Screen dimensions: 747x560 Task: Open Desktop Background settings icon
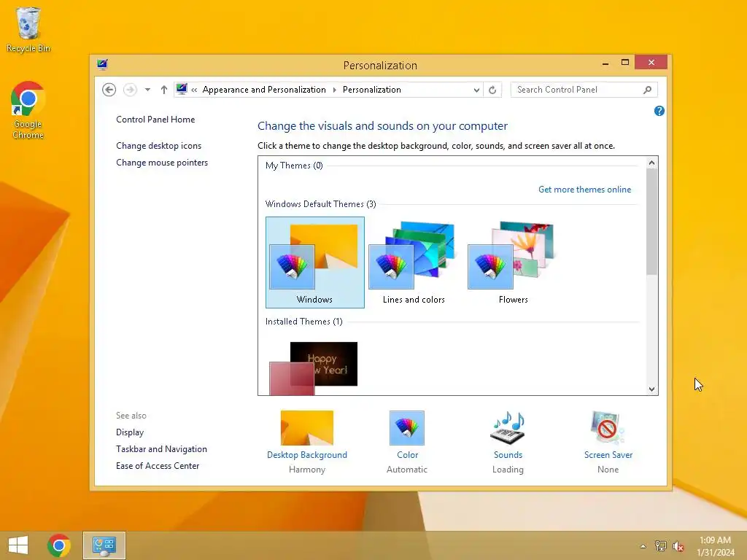pos(307,428)
